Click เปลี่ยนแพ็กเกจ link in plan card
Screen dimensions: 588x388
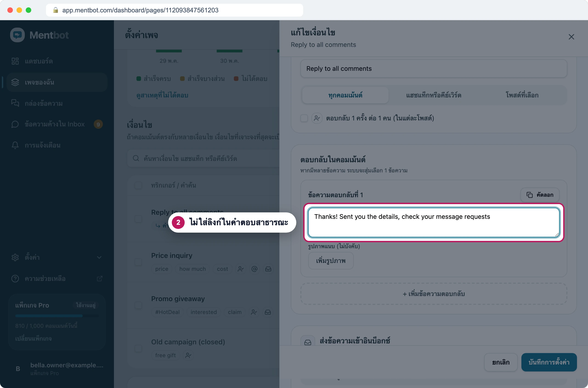click(33, 339)
